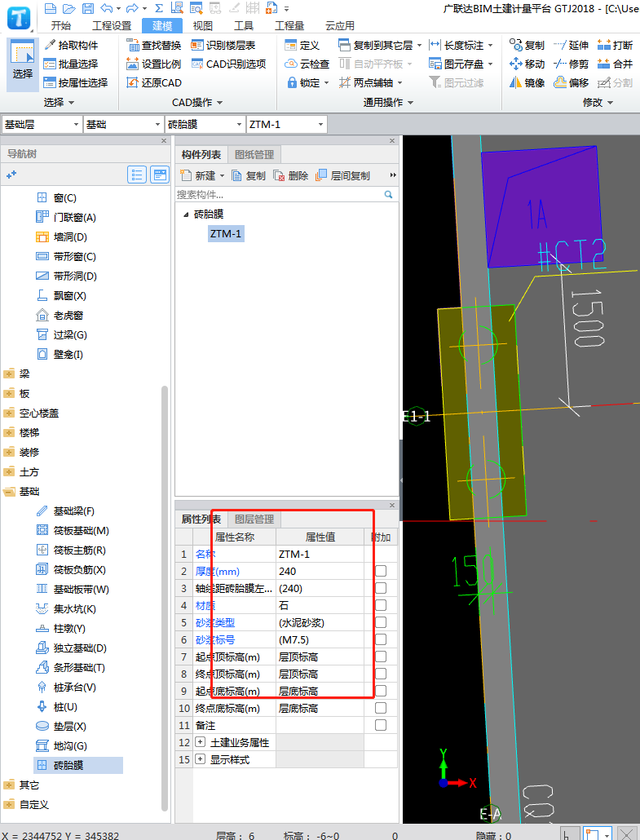Select ZTM-1 in component list

tap(226, 233)
